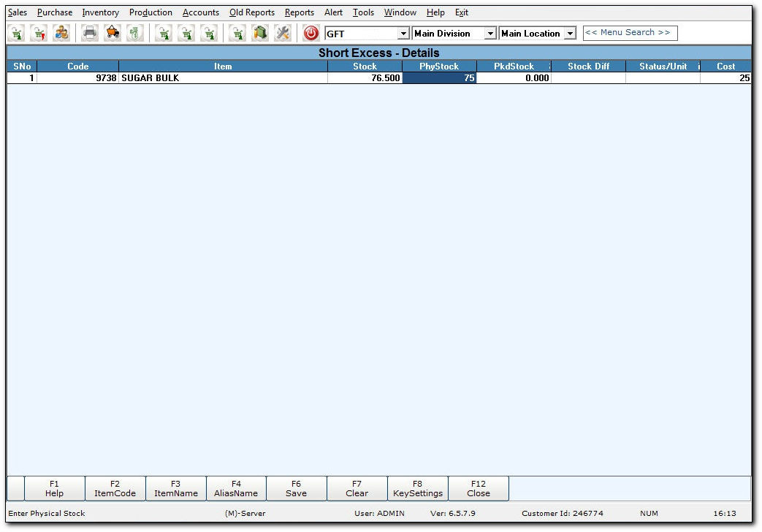Click the cart icon with red down arrow
Image resolution: width=762 pixels, height=532 pixels.
(x=39, y=34)
